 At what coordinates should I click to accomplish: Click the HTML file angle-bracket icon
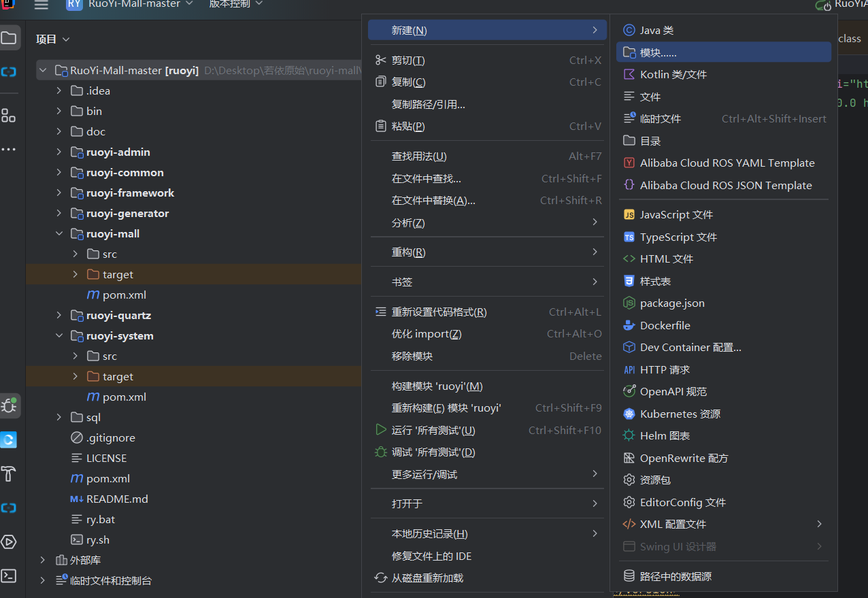click(629, 259)
